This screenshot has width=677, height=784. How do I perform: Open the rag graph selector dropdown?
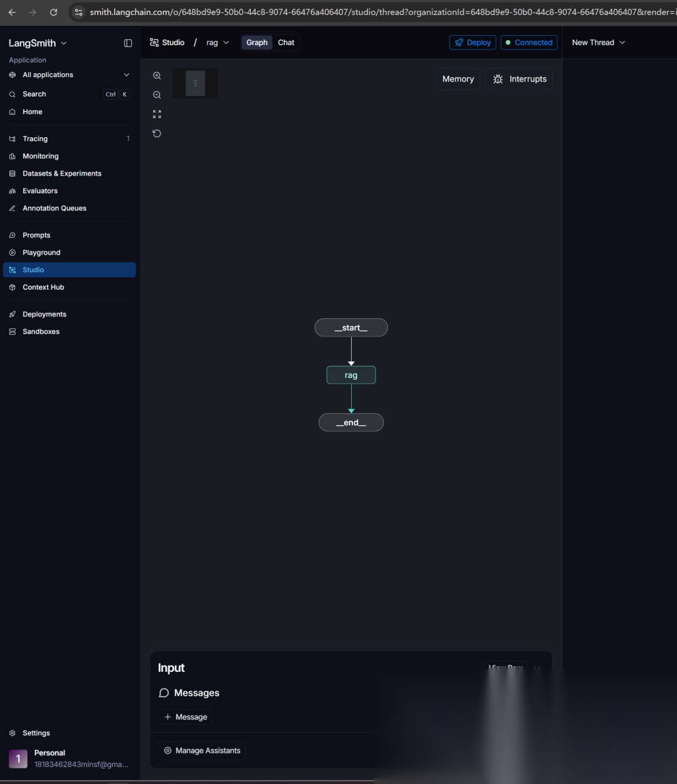pos(218,43)
